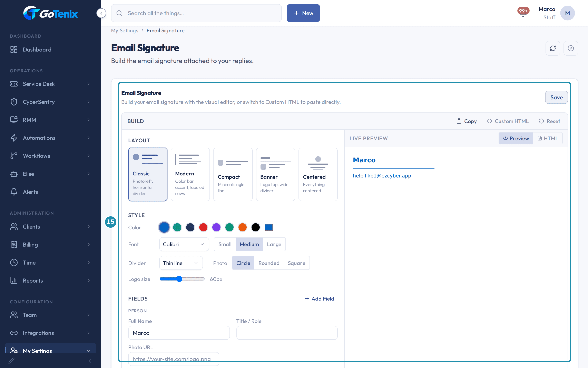Choose the Compact layout card
588x368 pixels.
[x=233, y=174]
